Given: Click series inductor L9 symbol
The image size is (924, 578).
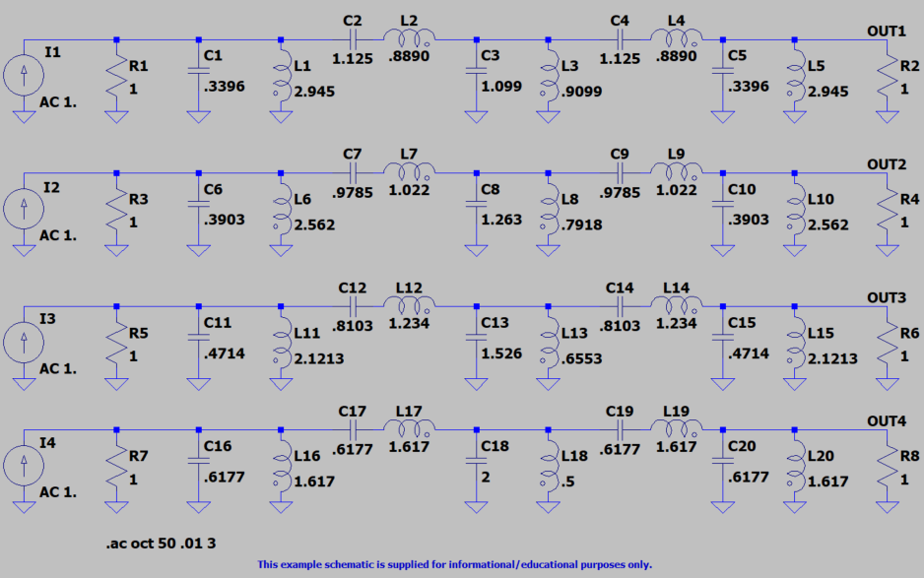Looking at the screenshot, I should tap(677, 171).
